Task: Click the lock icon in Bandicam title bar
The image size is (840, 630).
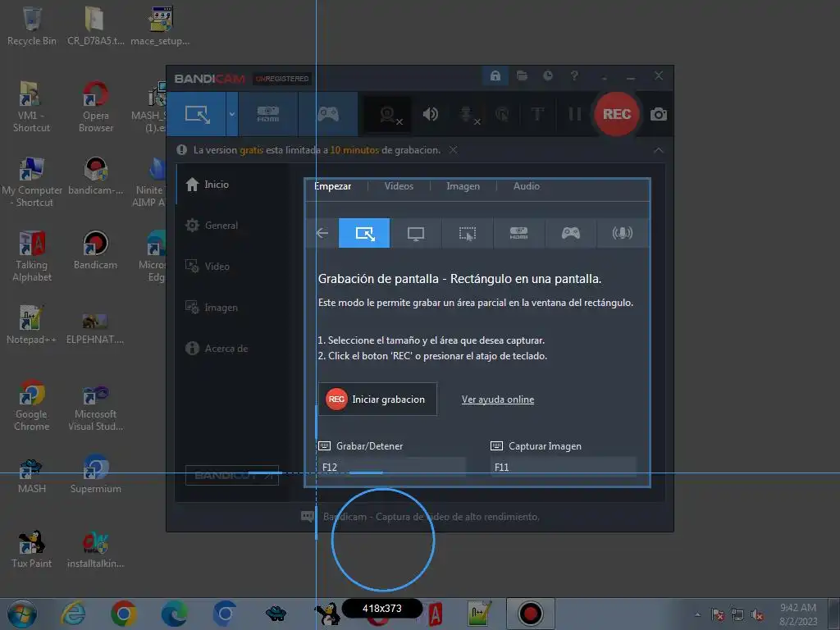Action: pos(495,76)
